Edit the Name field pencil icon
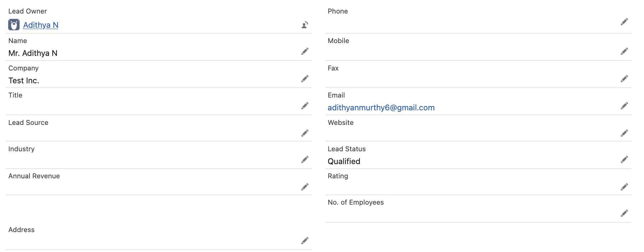 tap(305, 51)
